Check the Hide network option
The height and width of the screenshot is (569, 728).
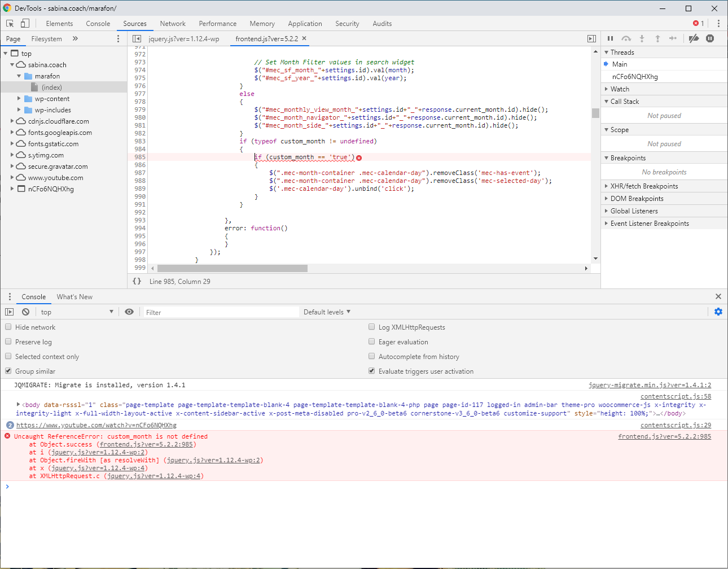point(8,327)
